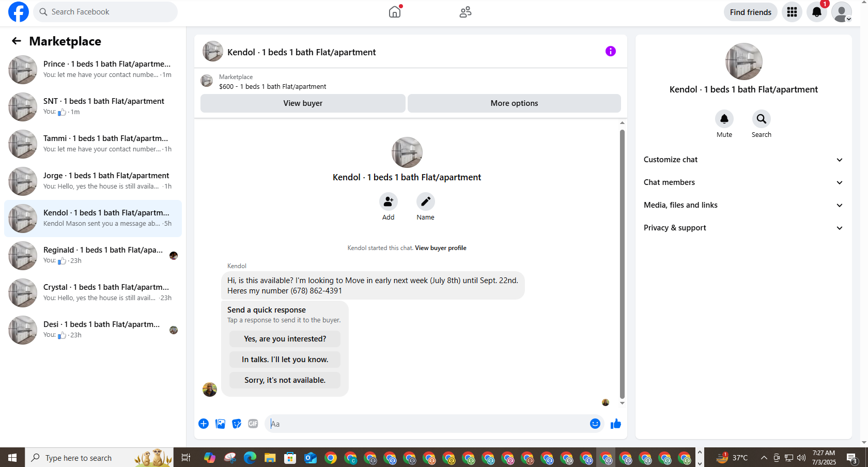
Task: Click the message text input box
Action: coord(428,424)
